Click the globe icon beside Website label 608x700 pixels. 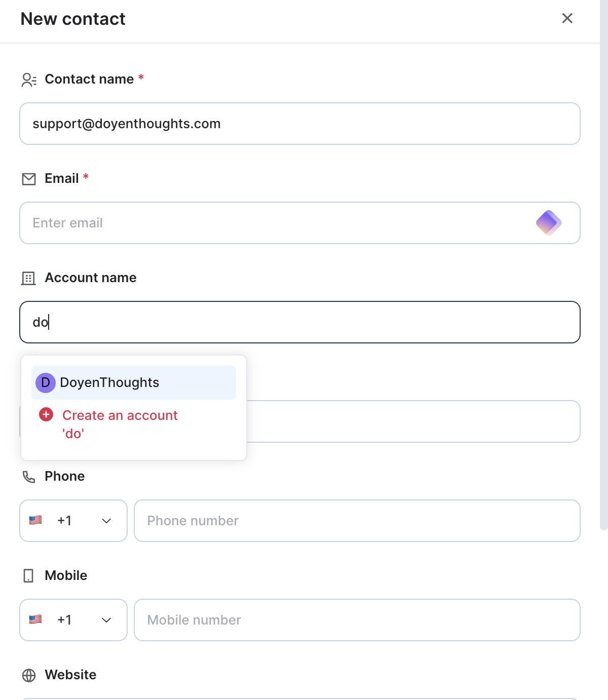point(29,675)
